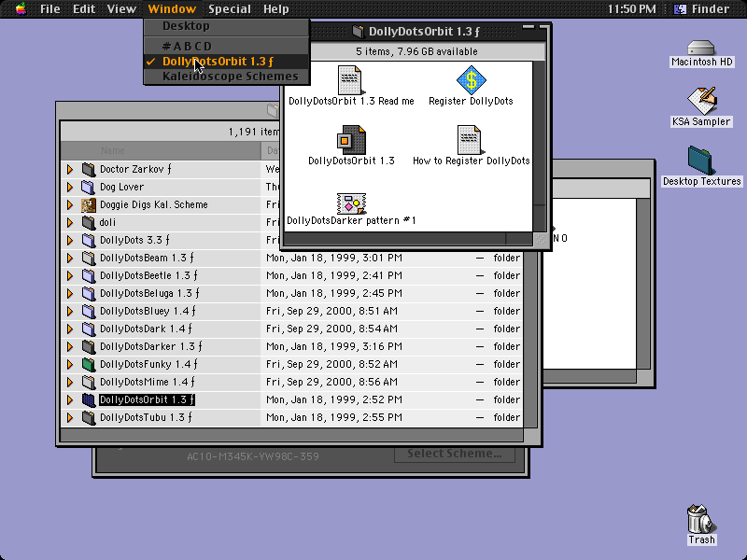Select the DollyDotsDark 1.4 ƒ list row name
747x560 pixels.
point(146,329)
